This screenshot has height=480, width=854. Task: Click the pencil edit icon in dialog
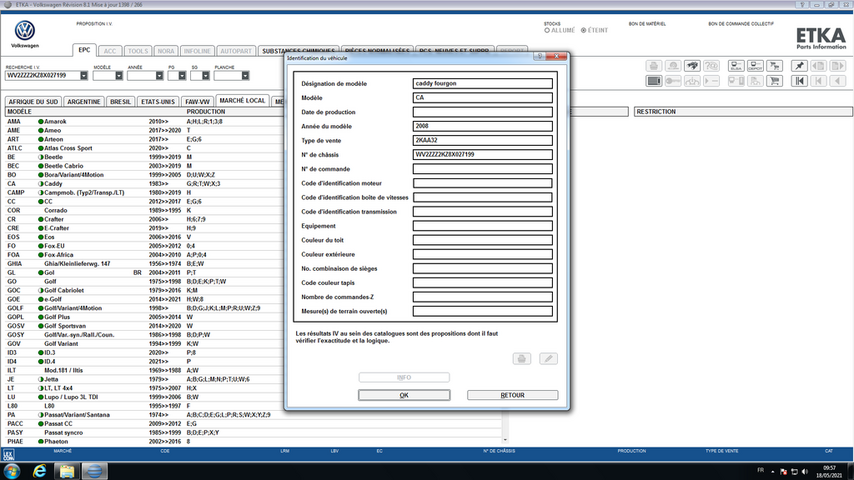tap(548, 359)
